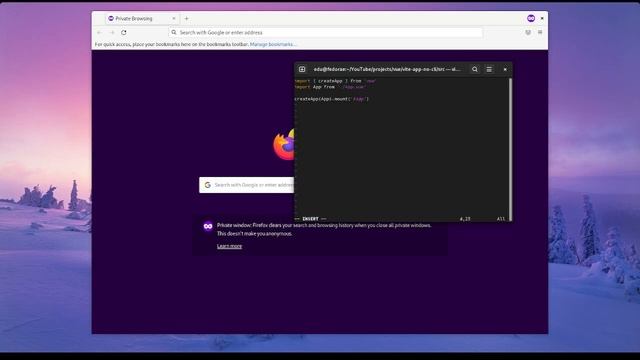Open the Learn more link
The height and width of the screenshot is (360, 640).
pyautogui.click(x=229, y=246)
